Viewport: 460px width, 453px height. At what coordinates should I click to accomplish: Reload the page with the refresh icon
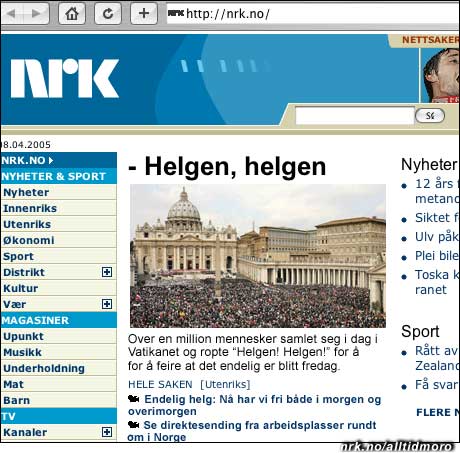108,13
